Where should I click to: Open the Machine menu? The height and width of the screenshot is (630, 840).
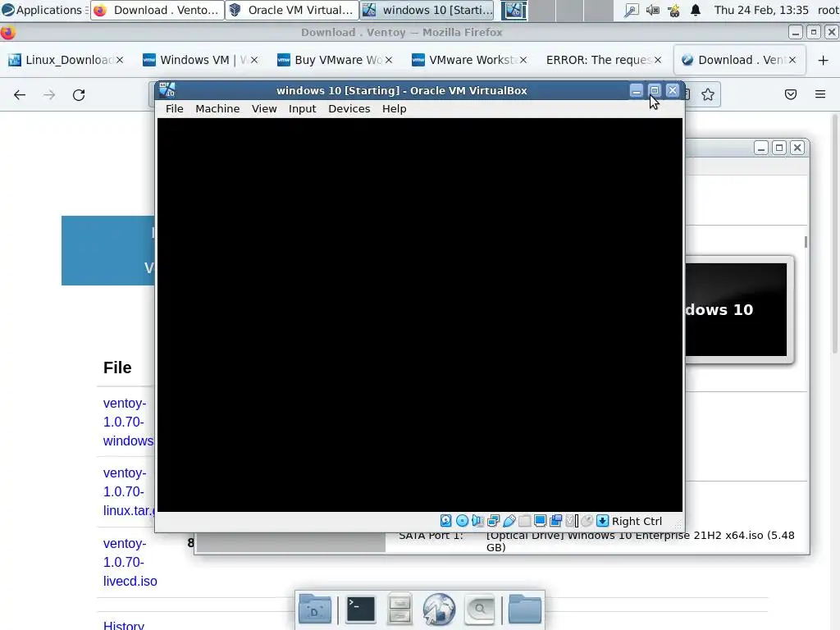click(x=217, y=109)
